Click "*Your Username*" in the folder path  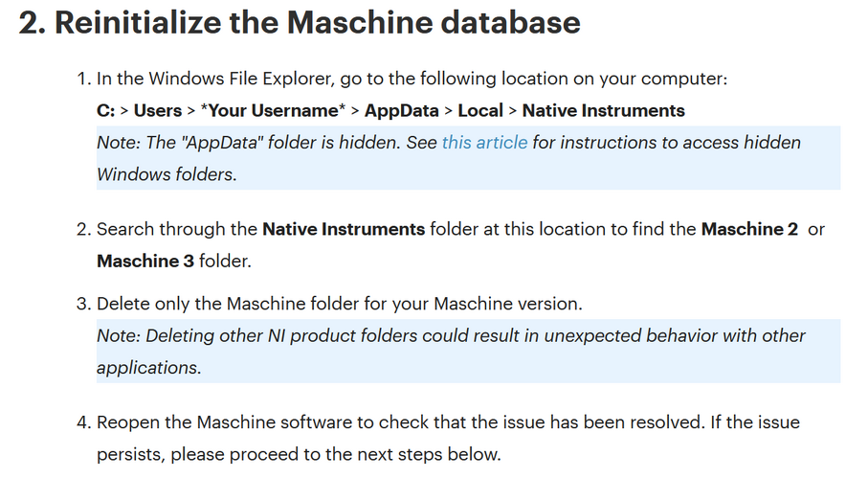273,110
